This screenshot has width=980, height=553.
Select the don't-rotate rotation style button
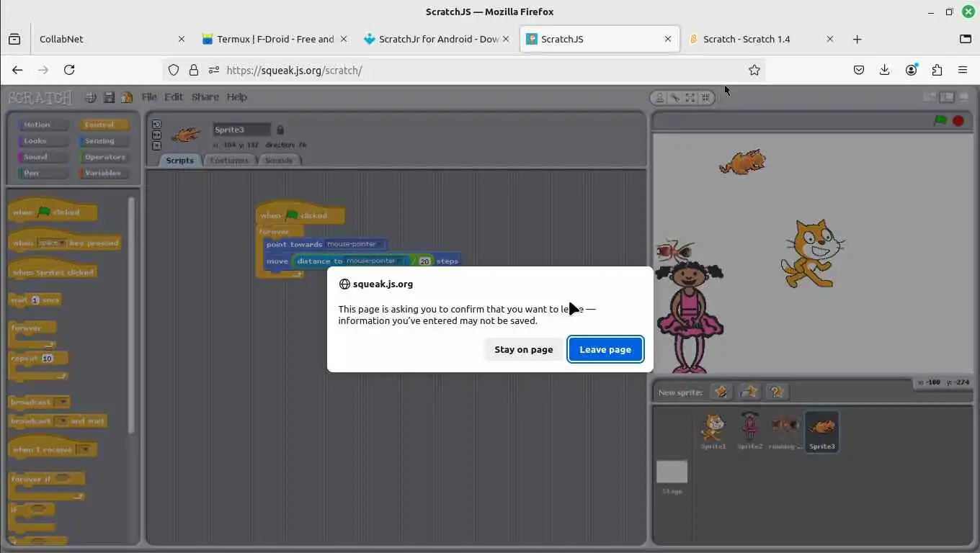(x=156, y=145)
